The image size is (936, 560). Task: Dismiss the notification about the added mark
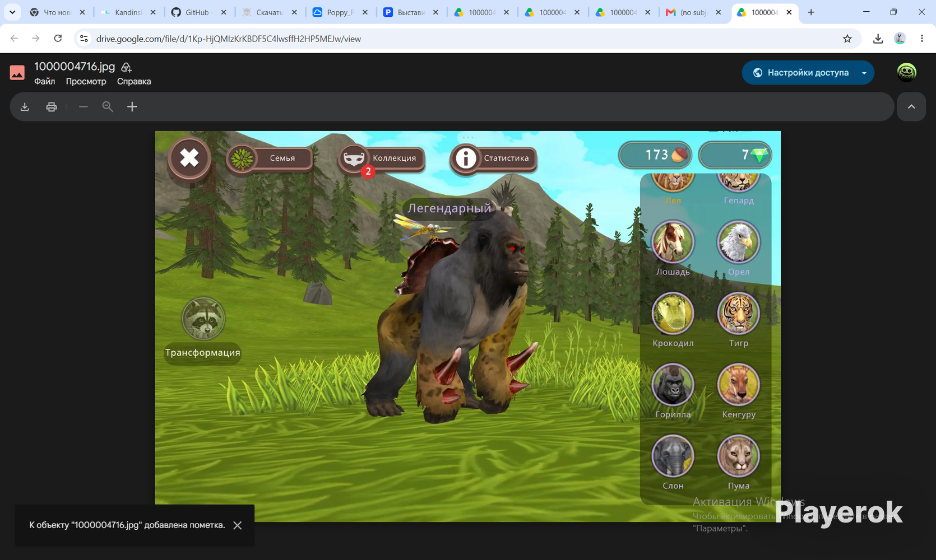[x=238, y=525]
